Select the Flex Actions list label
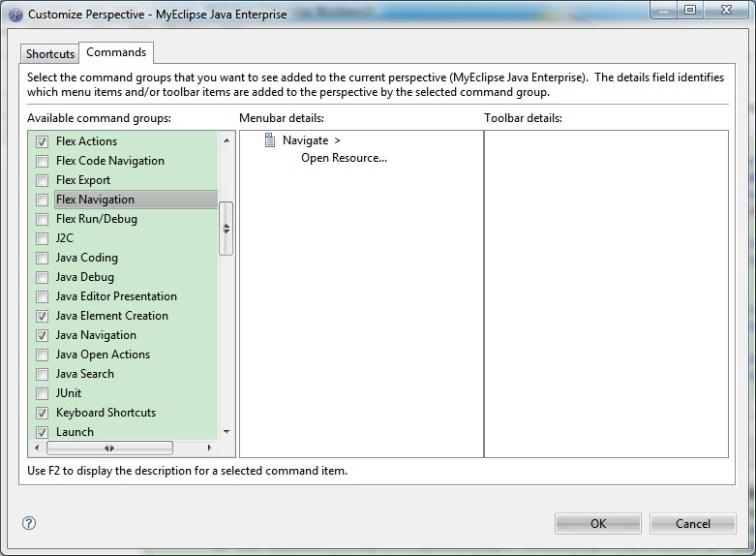Viewport: 756px width, 556px height. (87, 141)
